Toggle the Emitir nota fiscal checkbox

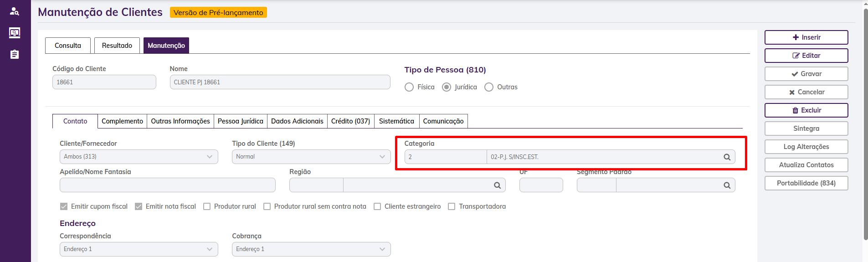pos(139,206)
